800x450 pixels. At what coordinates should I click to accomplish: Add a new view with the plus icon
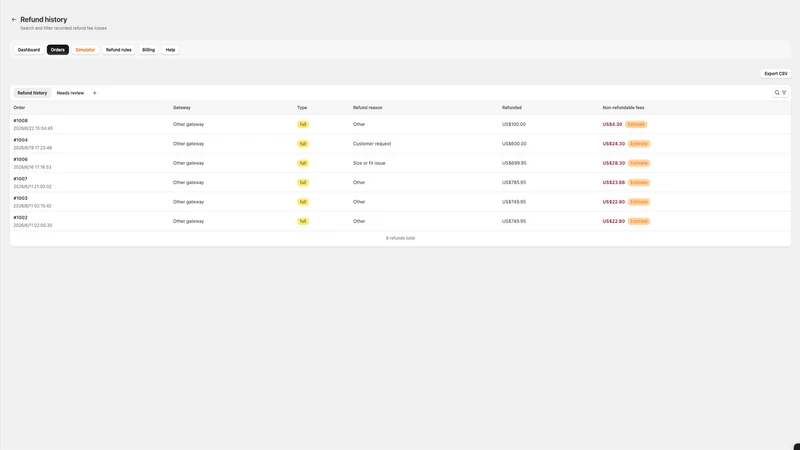(x=94, y=93)
